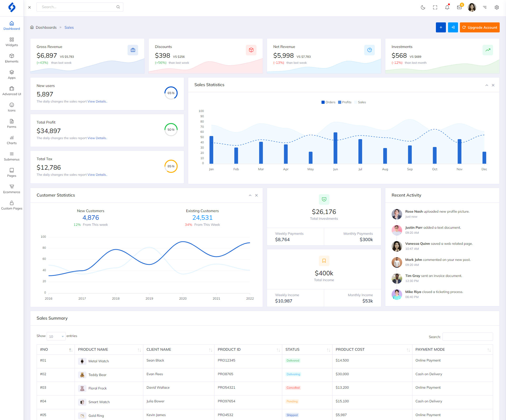Screen dimensions: 506x420
Task: Open the settings gear icon
Action: point(497,7)
